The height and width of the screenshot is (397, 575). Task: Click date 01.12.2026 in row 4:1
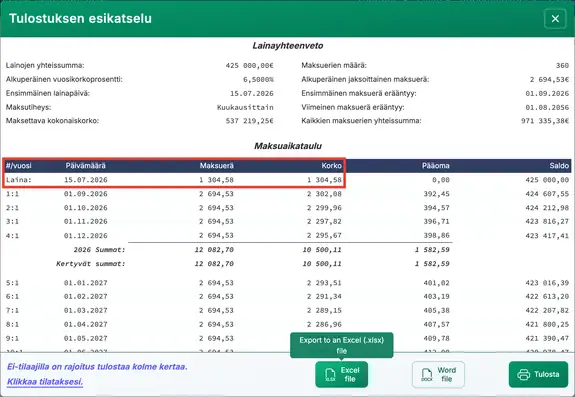tap(85, 236)
